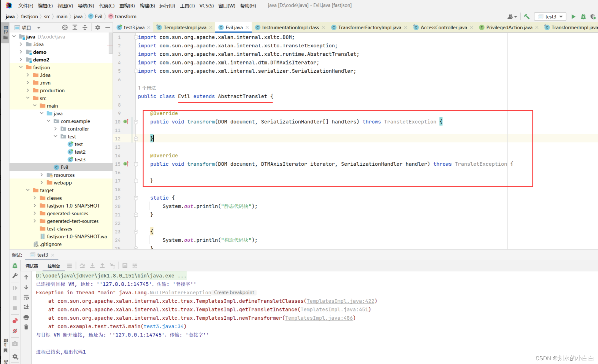
Task: Open the 导航(N) menu
Action: (86, 6)
